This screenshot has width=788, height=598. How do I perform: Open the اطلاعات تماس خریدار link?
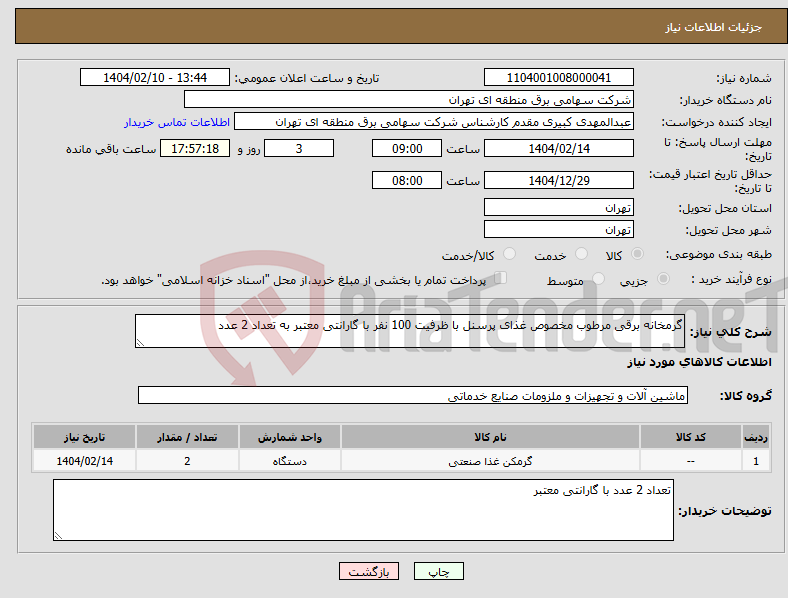pyautogui.click(x=177, y=122)
